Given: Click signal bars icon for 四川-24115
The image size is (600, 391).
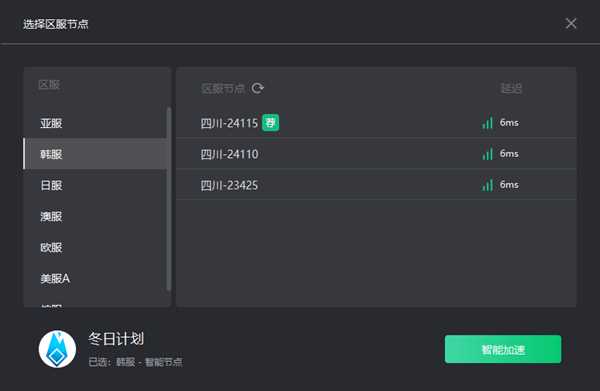Looking at the screenshot, I should point(488,123).
